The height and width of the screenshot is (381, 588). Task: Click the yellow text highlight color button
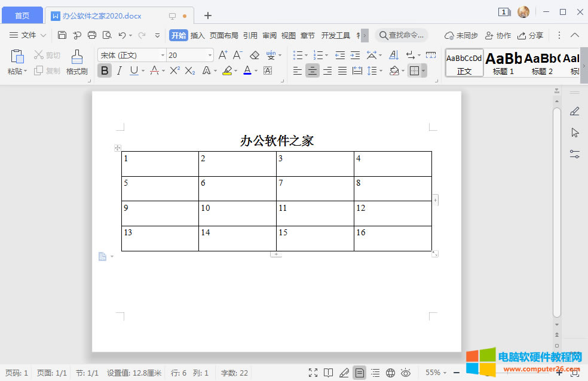[227, 71]
